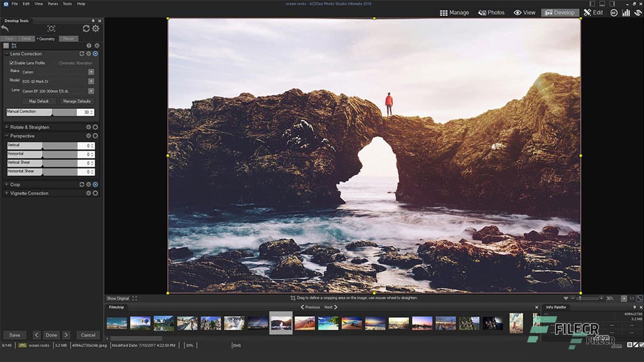Click the Reset icon next to Lens Correction

point(82,54)
